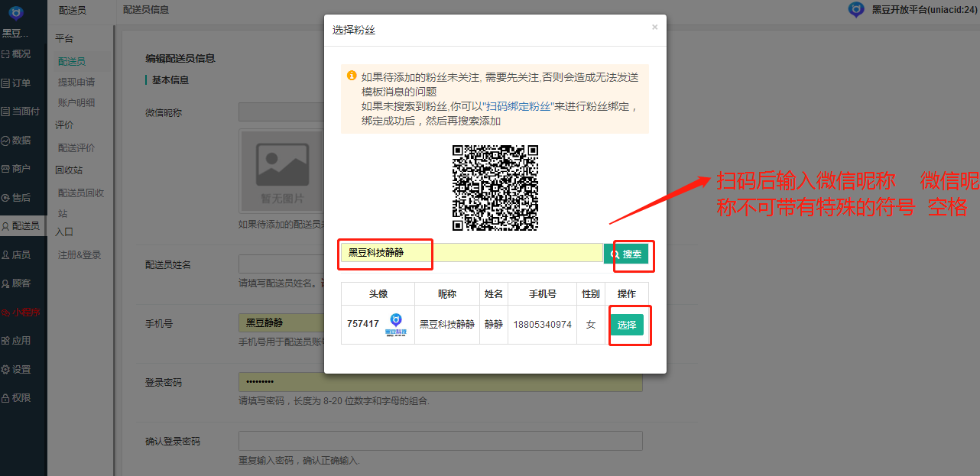This screenshot has height=476, width=980.
Task: Click fan ID 757417 in the table
Action: click(363, 324)
